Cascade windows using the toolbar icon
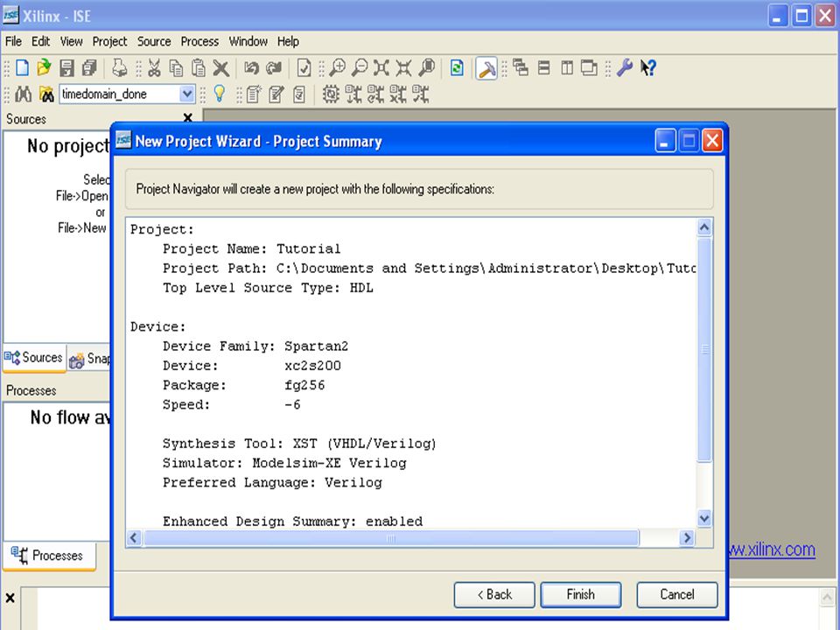Screen dimensions: 840x630 coord(520,68)
